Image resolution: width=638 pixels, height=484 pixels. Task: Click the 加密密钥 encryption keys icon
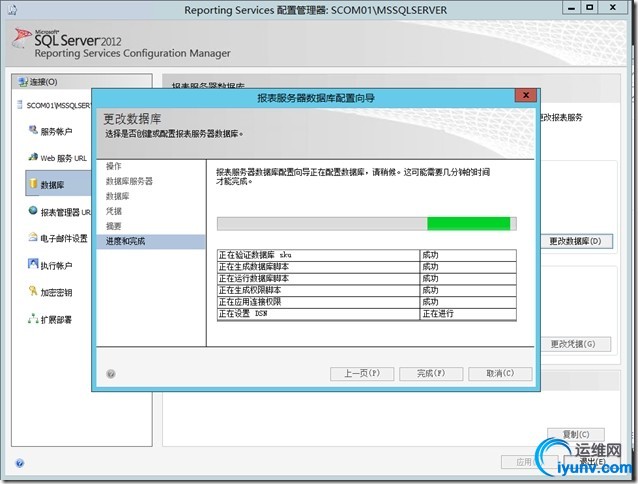tap(33, 291)
